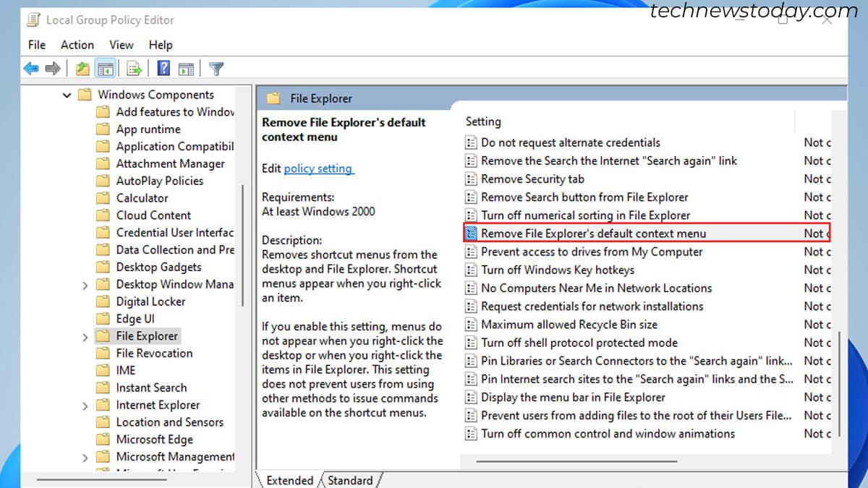868x488 pixels.
Task: Switch to the Standard tab
Action: pyautogui.click(x=351, y=480)
